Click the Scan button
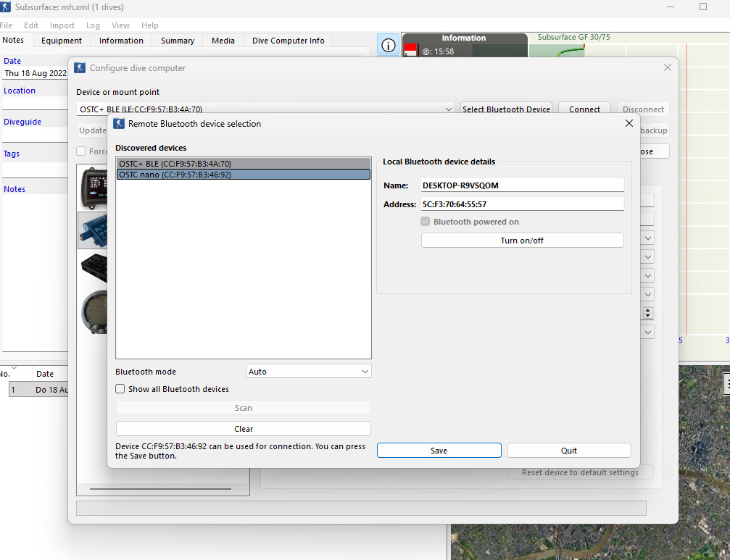Viewport: 730px width, 560px height. point(244,407)
